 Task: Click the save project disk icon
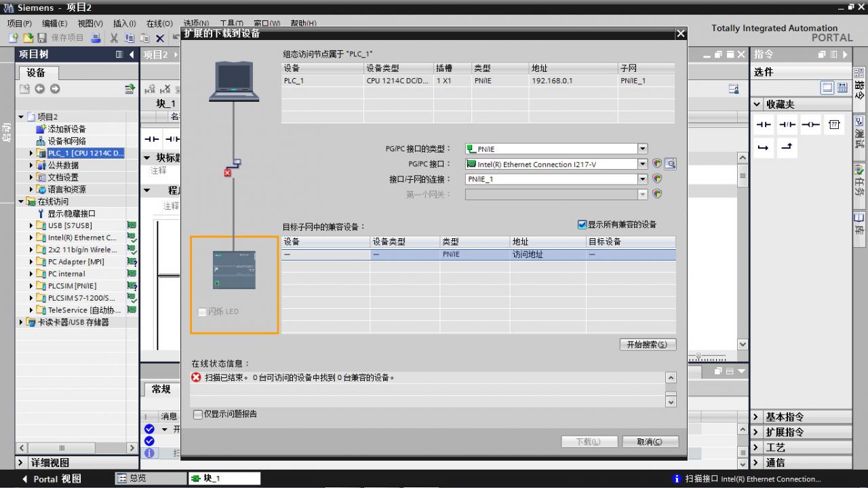click(42, 38)
